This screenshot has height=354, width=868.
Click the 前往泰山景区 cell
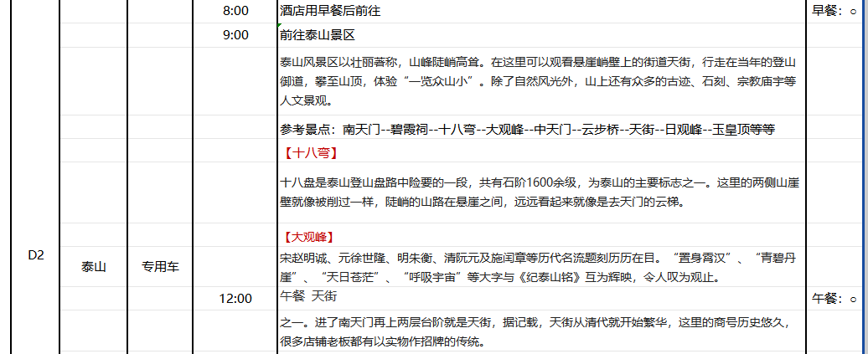318,35
